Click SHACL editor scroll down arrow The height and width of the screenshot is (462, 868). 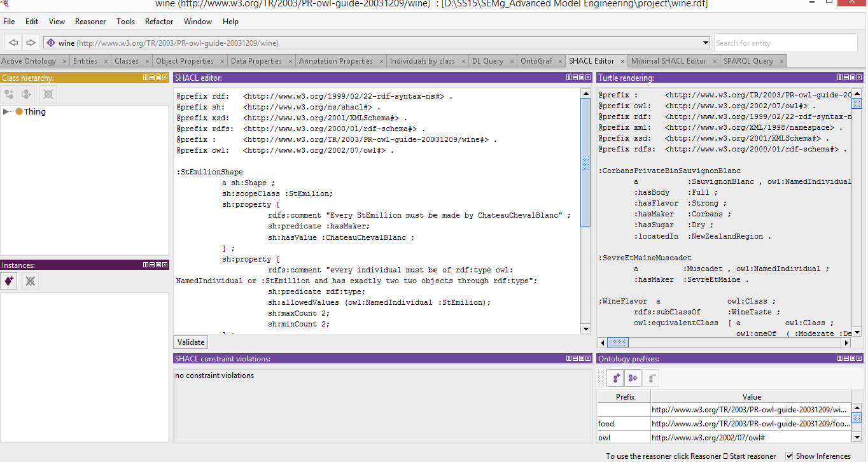click(585, 328)
